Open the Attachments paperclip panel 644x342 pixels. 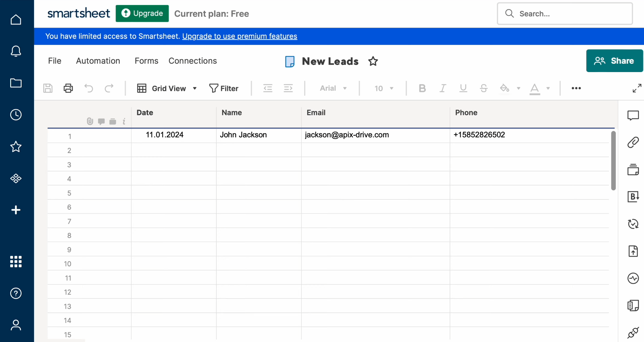[633, 142]
